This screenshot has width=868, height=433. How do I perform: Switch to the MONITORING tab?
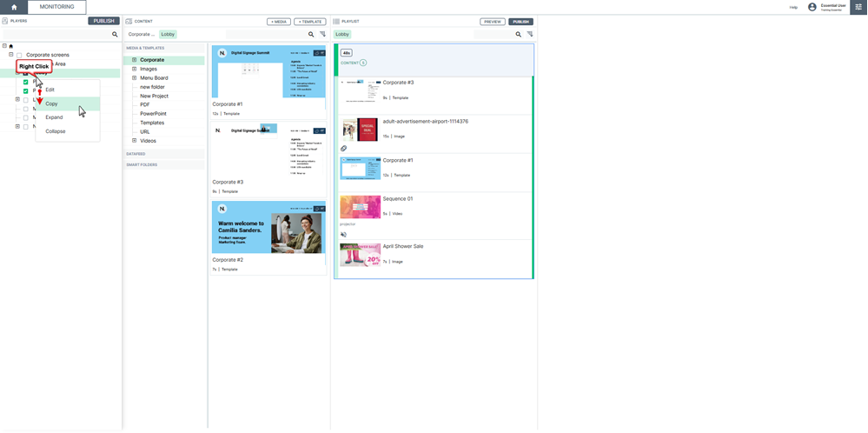click(56, 7)
